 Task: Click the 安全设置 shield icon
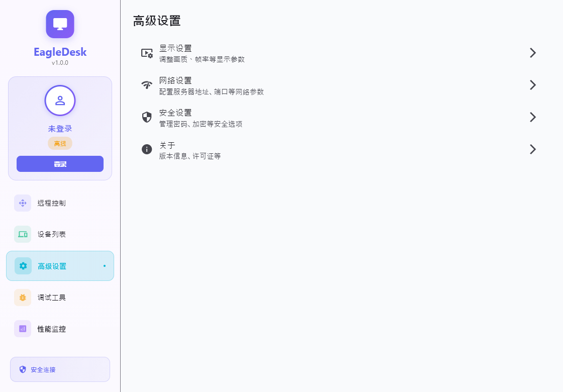146,117
